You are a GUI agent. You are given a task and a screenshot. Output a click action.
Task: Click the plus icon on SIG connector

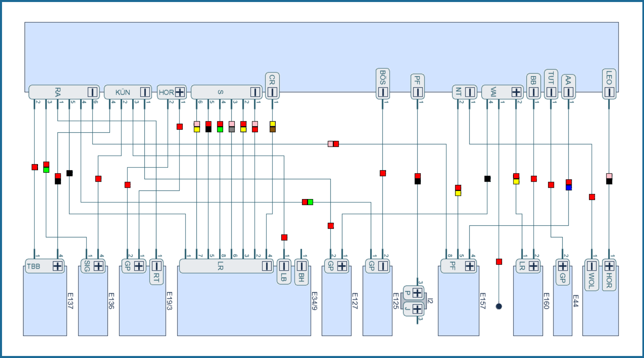point(98,266)
